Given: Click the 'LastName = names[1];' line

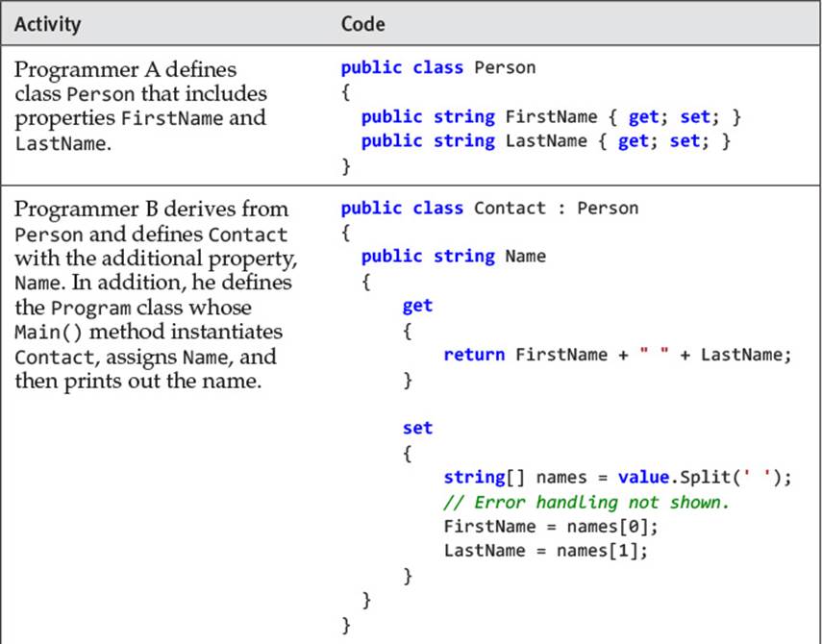Looking at the screenshot, I should coord(546,550).
